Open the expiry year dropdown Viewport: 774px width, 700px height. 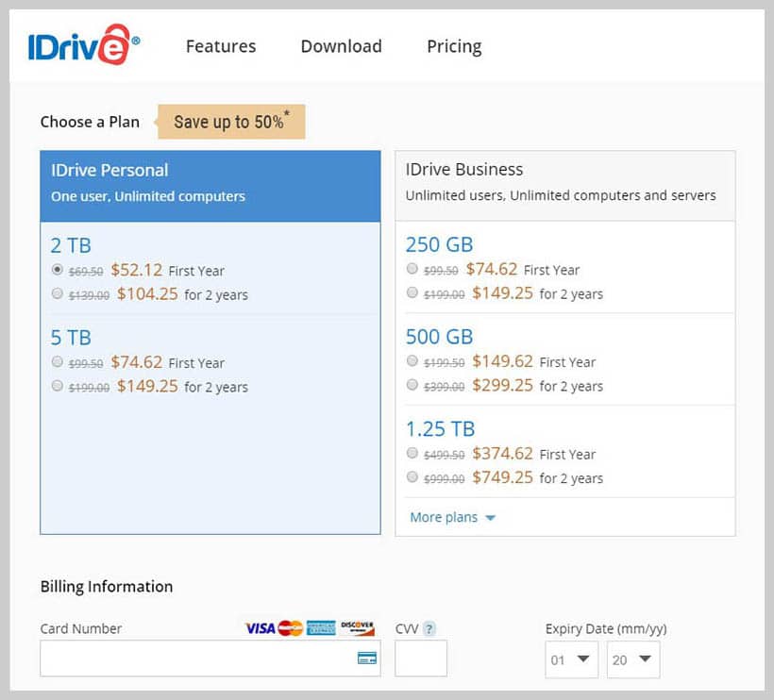(x=632, y=659)
